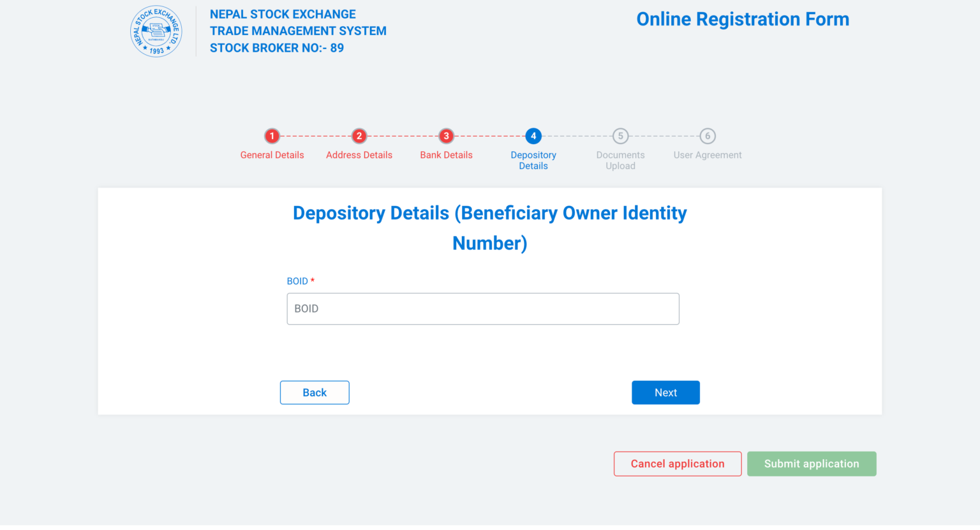Click the Online Registration Form heading
The width and height of the screenshot is (980, 530).
tap(743, 19)
